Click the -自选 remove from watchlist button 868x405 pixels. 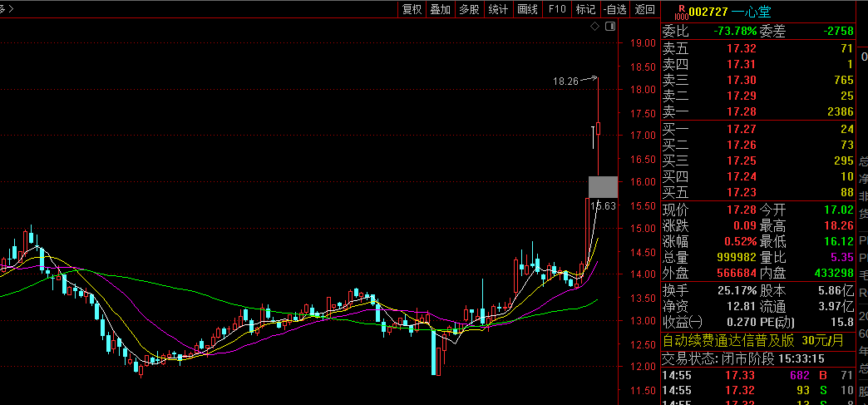point(614,9)
